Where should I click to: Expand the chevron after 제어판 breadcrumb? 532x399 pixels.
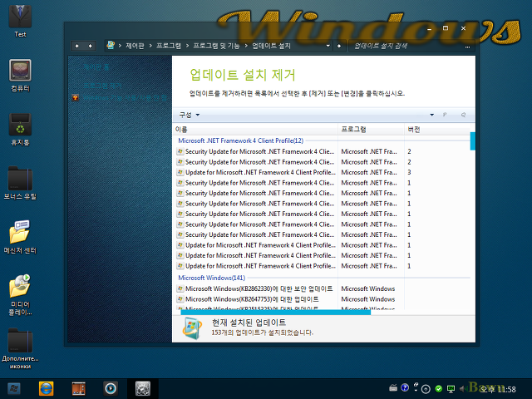coord(150,46)
